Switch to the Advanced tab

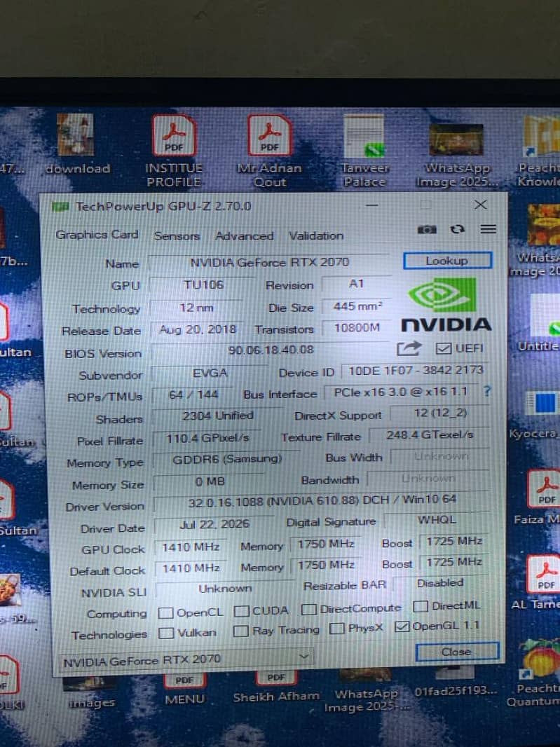pyautogui.click(x=244, y=236)
